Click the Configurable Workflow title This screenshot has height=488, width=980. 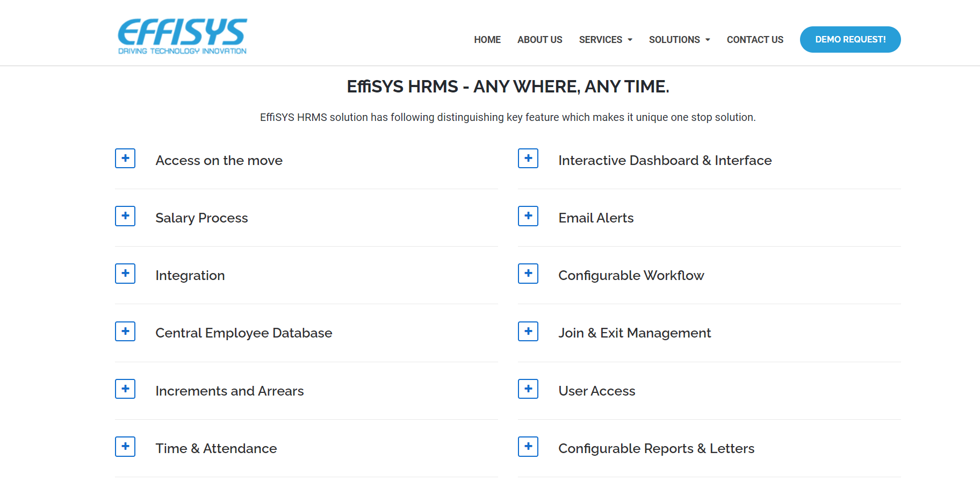click(x=631, y=276)
